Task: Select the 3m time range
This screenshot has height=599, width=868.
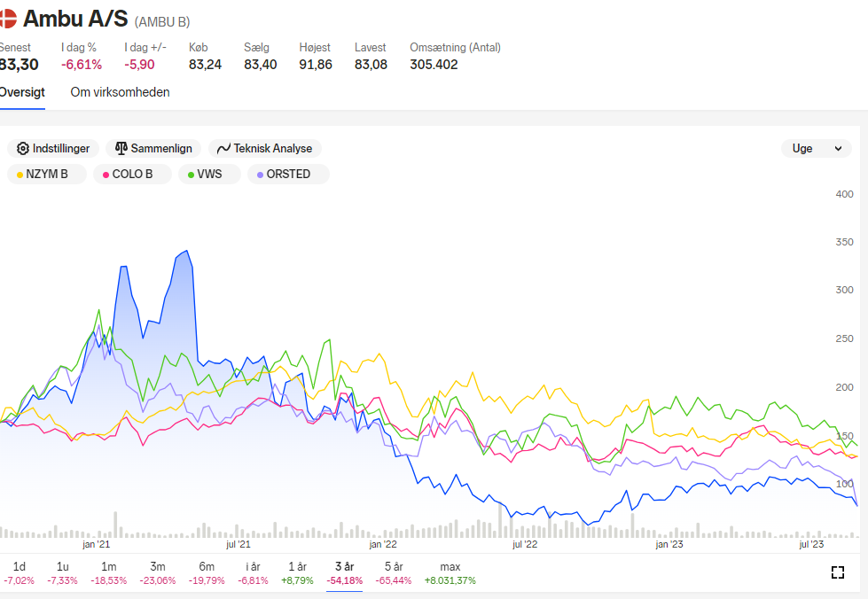Action: click(158, 573)
